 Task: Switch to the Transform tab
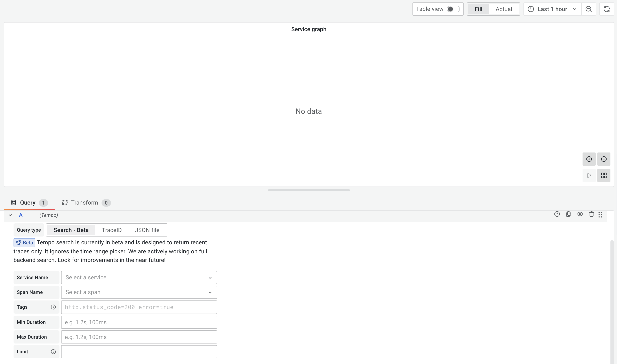(85, 202)
